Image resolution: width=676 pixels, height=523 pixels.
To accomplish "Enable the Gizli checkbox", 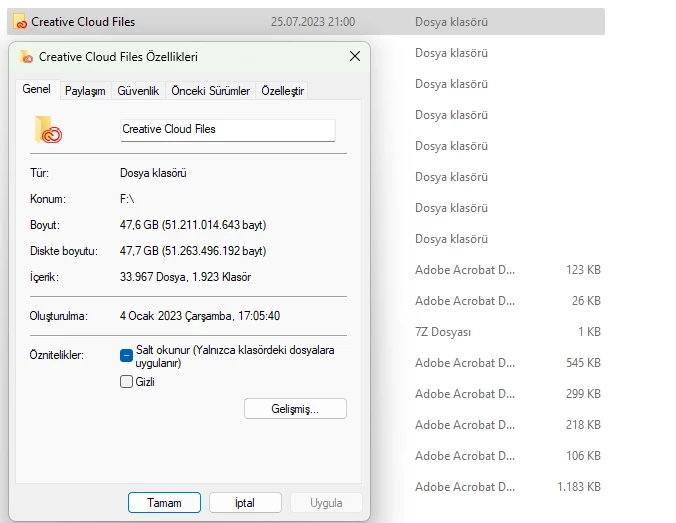I will tap(126, 382).
